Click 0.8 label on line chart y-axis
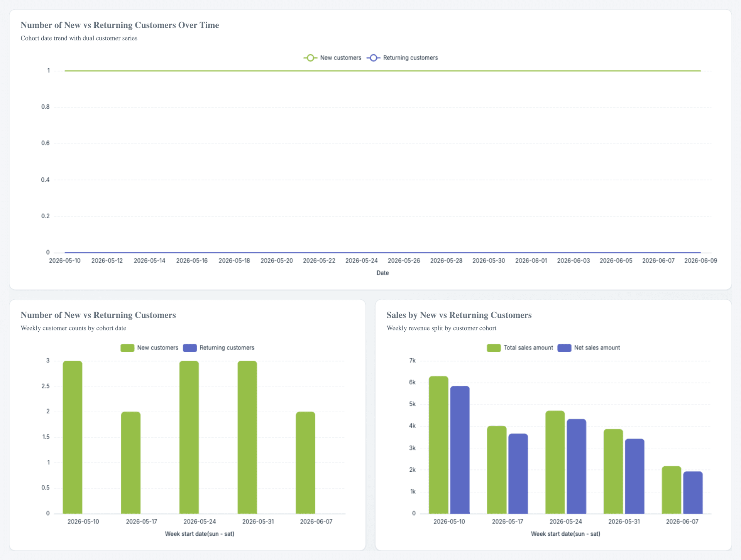Image resolution: width=741 pixels, height=560 pixels. point(46,107)
